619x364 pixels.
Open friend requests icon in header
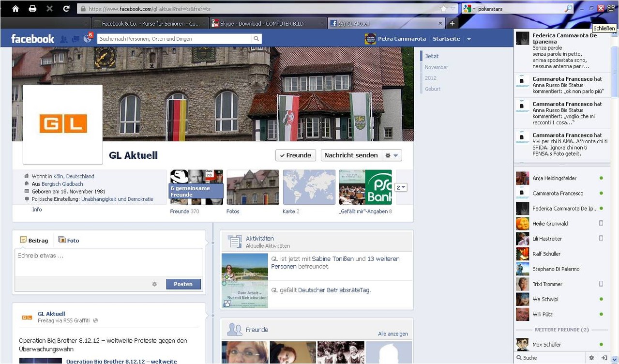click(x=63, y=39)
